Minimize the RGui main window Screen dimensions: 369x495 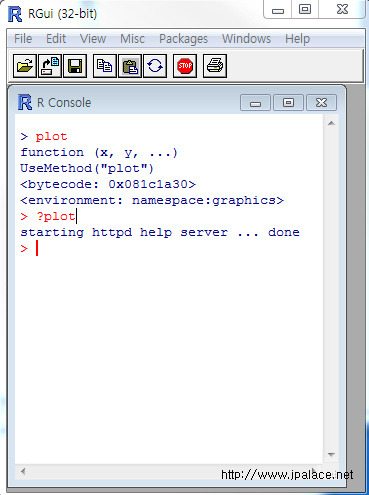pos(278,9)
